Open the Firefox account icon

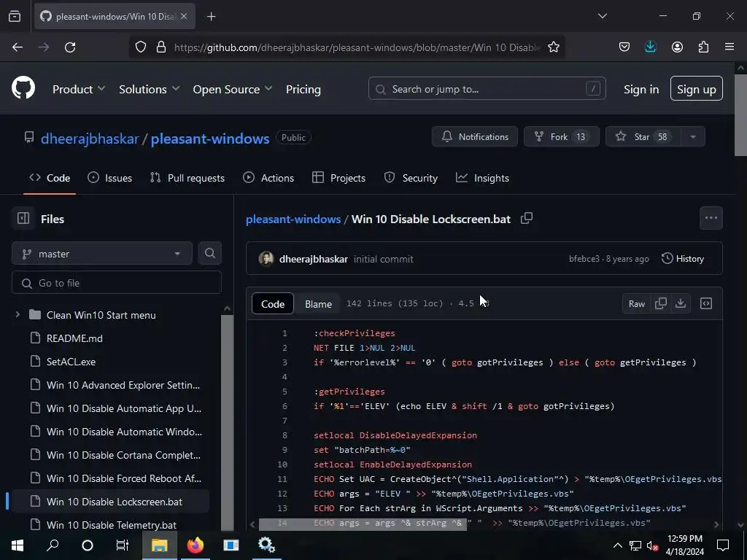pyautogui.click(x=677, y=47)
